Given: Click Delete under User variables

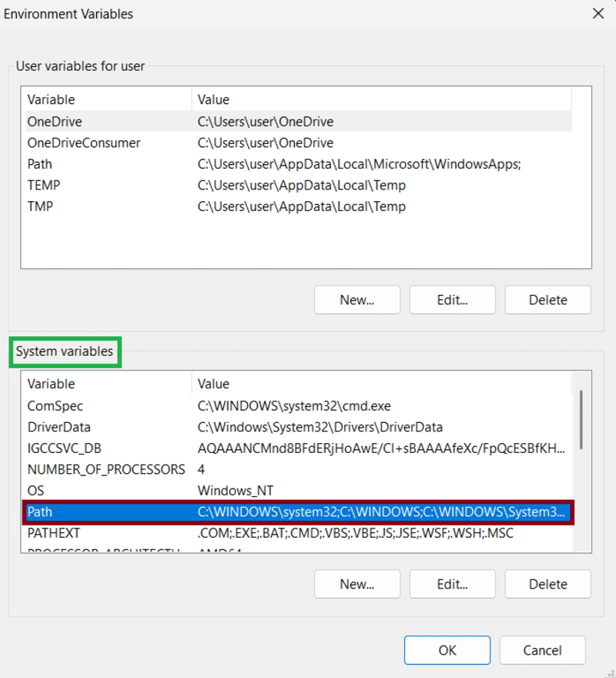Looking at the screenshot, I should [547, 300].
